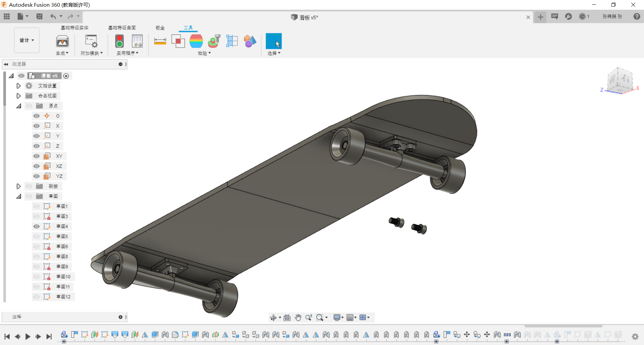Open timeline settings gear at bottom right
Screen dimensions: 644x345
tap(635, 336)
